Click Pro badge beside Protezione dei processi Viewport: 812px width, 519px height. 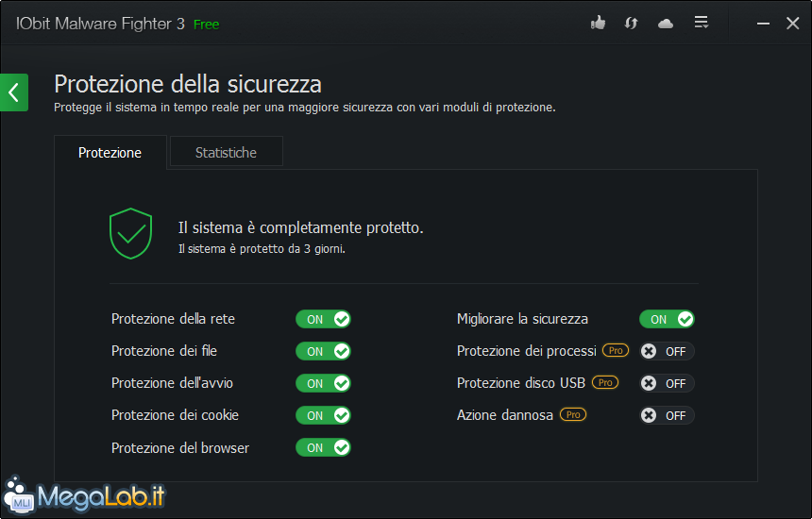point(616,350)
